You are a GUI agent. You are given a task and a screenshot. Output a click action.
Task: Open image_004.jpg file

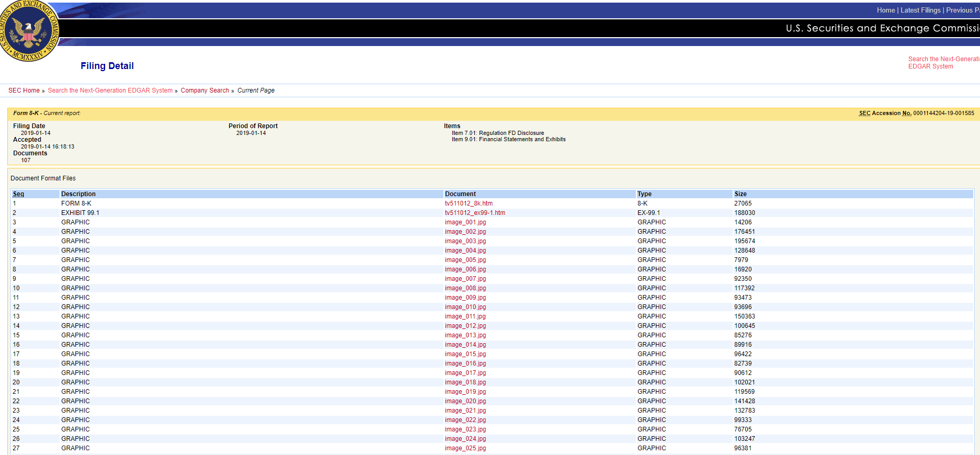(x=465, y=251)
